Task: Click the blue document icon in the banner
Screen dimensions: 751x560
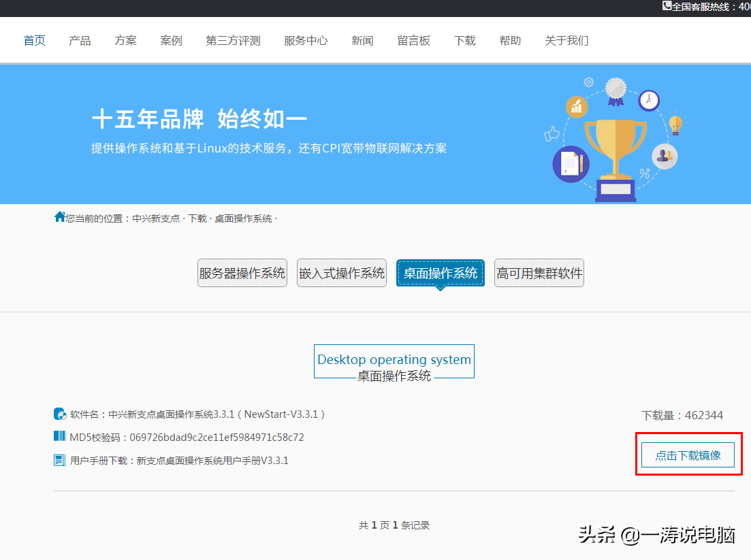Action: coord(571,164)
